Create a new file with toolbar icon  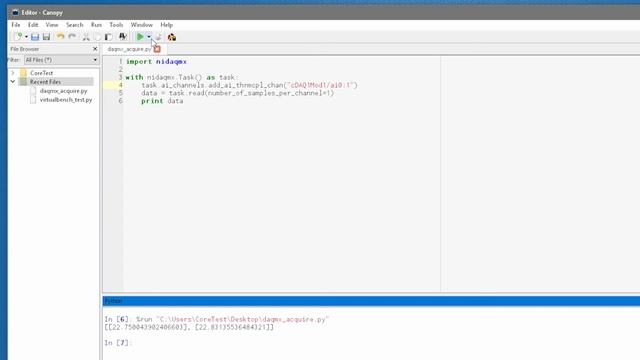point(18,37)
